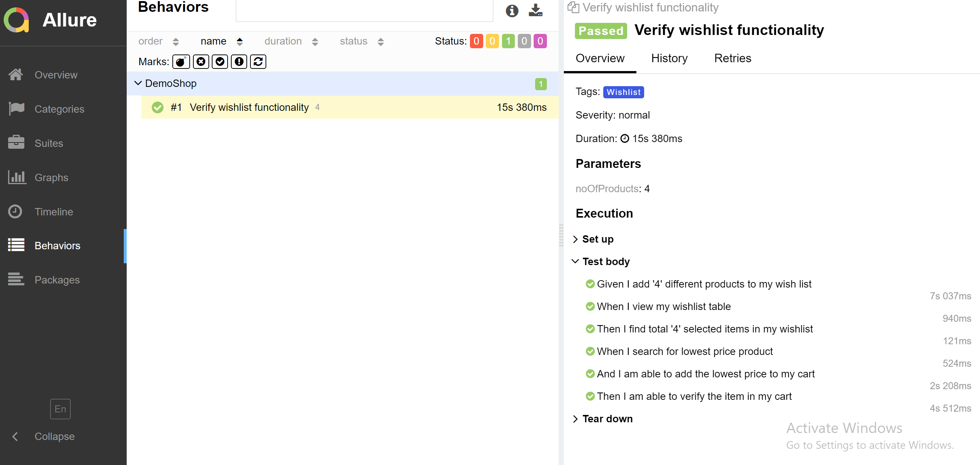Screen dimensions: 980x465
Task: Toggle the retries refresh mark filter
Action: [x=258, y=61]
